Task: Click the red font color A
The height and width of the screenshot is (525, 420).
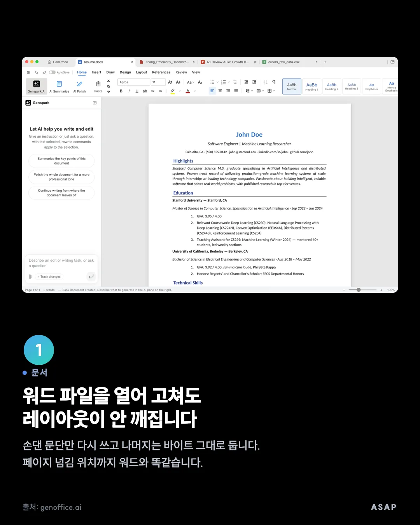Action: pos(188,91)
